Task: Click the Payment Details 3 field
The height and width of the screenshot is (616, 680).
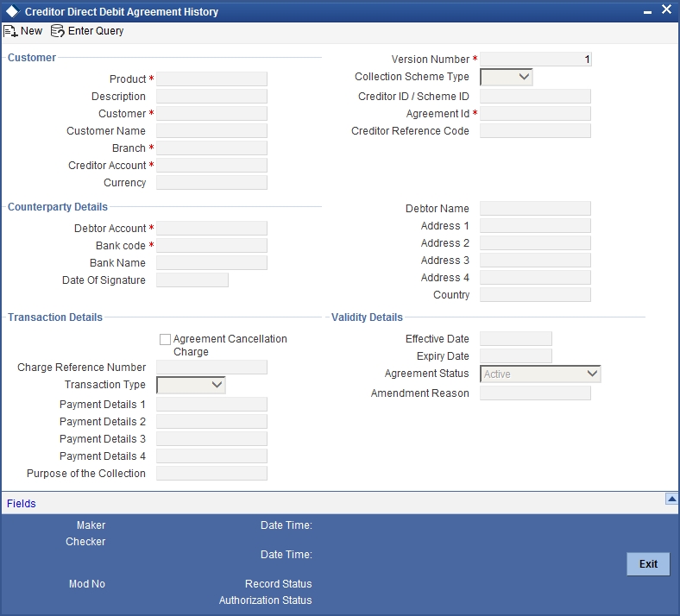Action: pos(211,439)
